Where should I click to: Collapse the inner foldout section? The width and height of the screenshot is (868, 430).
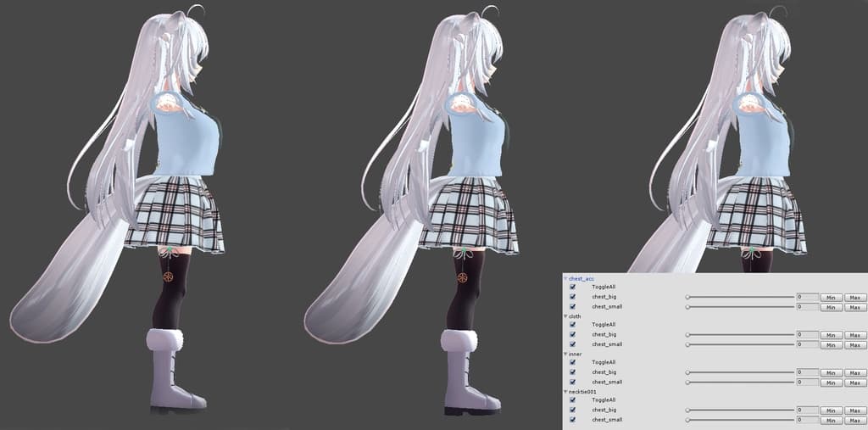point(565,354)
